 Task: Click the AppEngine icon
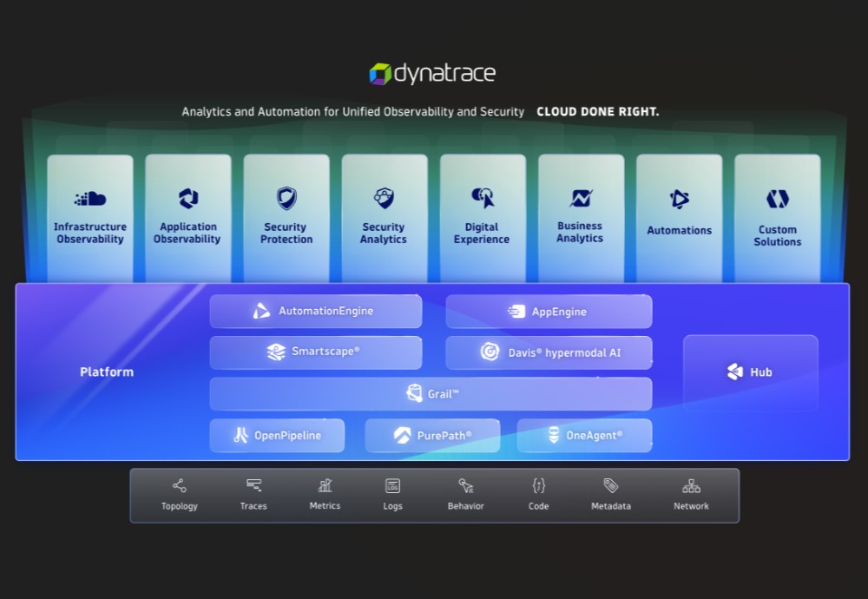pos(516,312)
